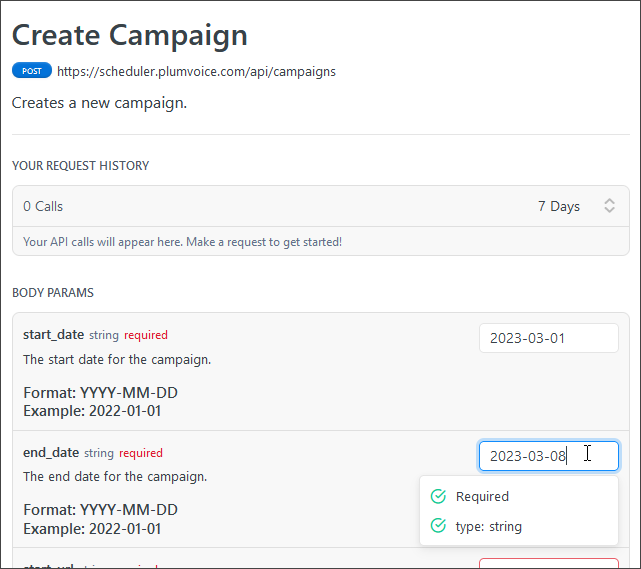
Task: Click the BODY PARAMS section label
Action: (53, 293)
